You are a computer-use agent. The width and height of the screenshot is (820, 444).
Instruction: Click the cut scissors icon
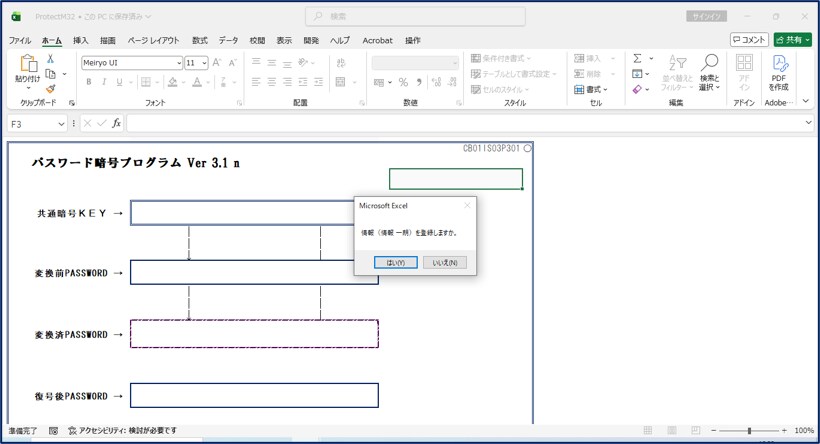pyautogui.click(x=50, y=59)
